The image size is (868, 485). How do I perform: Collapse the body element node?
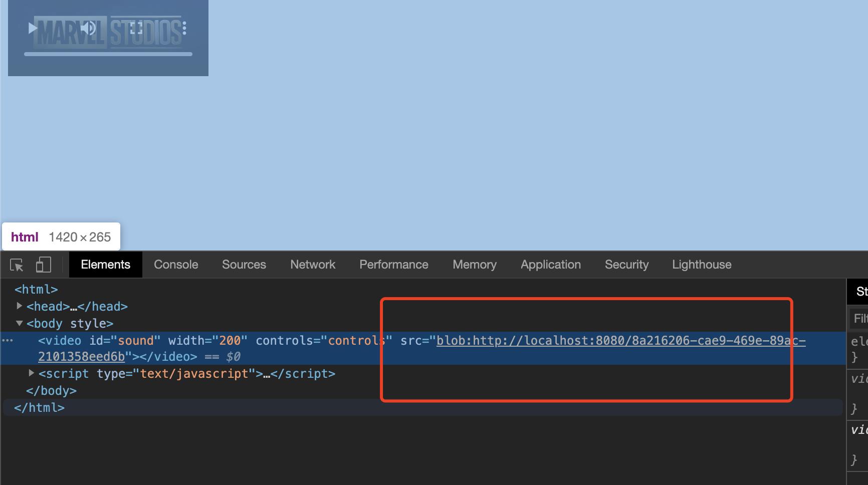point(19,323)
